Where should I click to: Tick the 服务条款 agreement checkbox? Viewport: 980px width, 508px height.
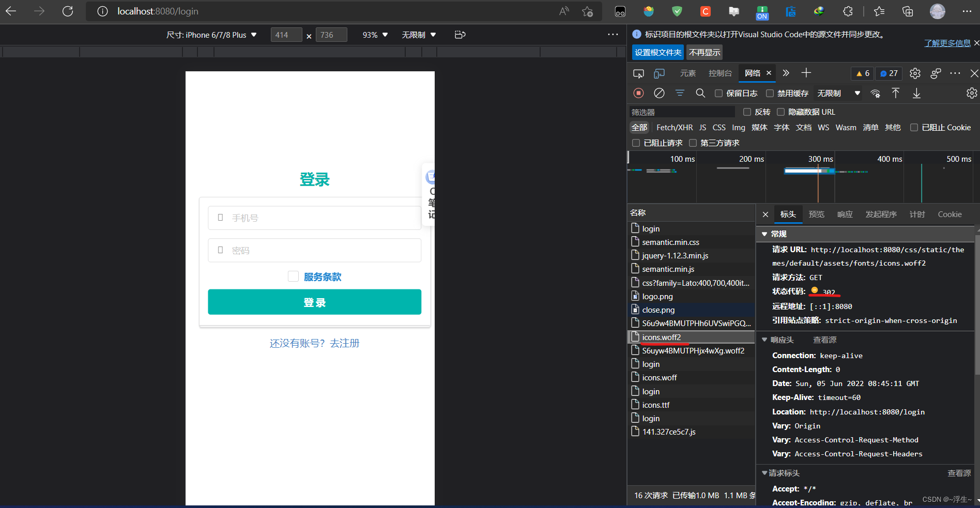293,276
